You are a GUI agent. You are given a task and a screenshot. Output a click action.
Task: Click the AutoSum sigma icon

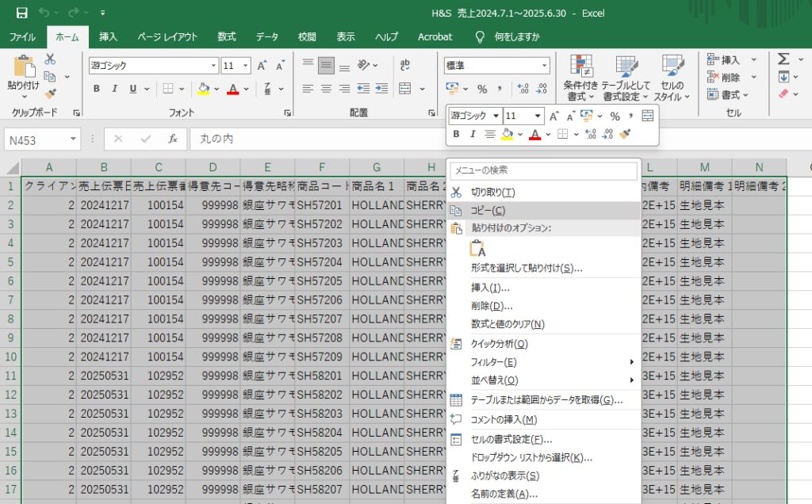pos(783,59)
